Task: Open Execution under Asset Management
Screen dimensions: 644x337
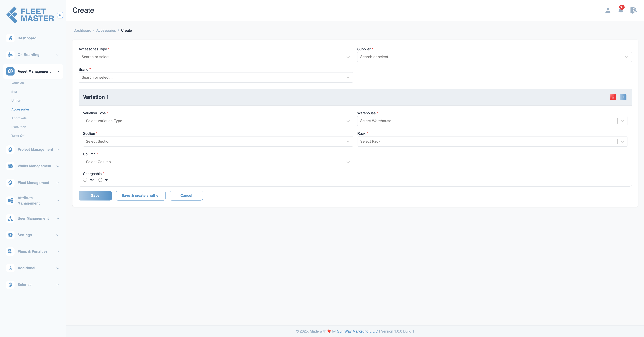Action: (19, 127)
